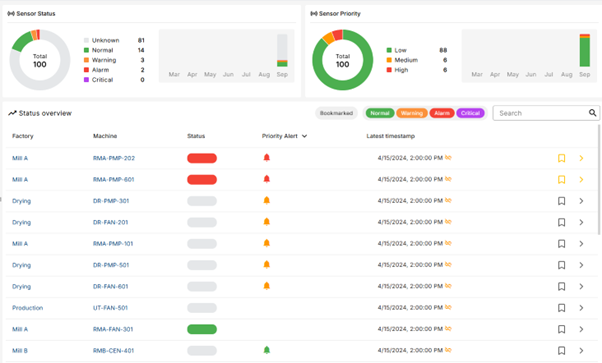The height and width of the screenshot is (363, 602).
Task: Click orange bell for DR-FAN-201
Action: tap(266, 222)
